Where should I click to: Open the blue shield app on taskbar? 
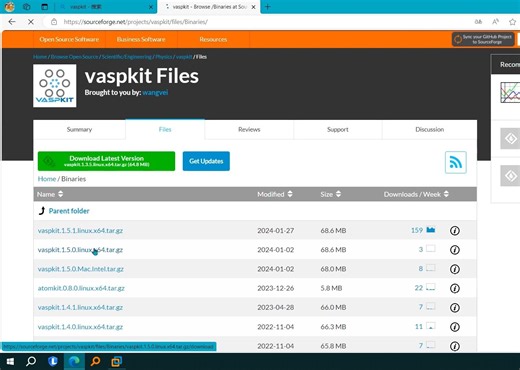(x=53, y=361)
